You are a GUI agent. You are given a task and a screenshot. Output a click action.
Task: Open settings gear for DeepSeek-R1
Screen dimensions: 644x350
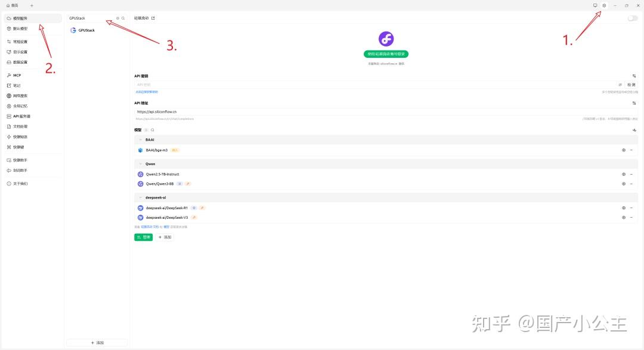pyautogui.click(x=624, y=208)
